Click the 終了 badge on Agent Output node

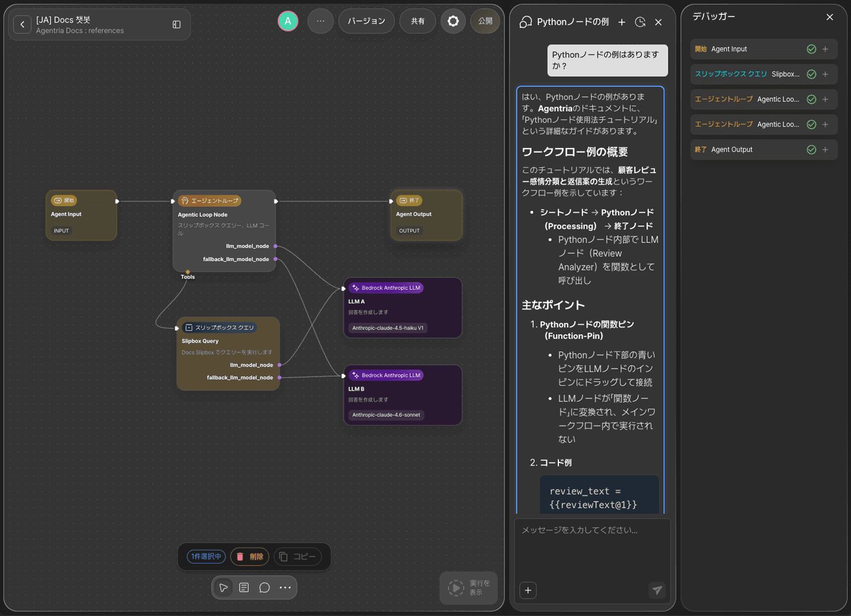coord(409,200)
